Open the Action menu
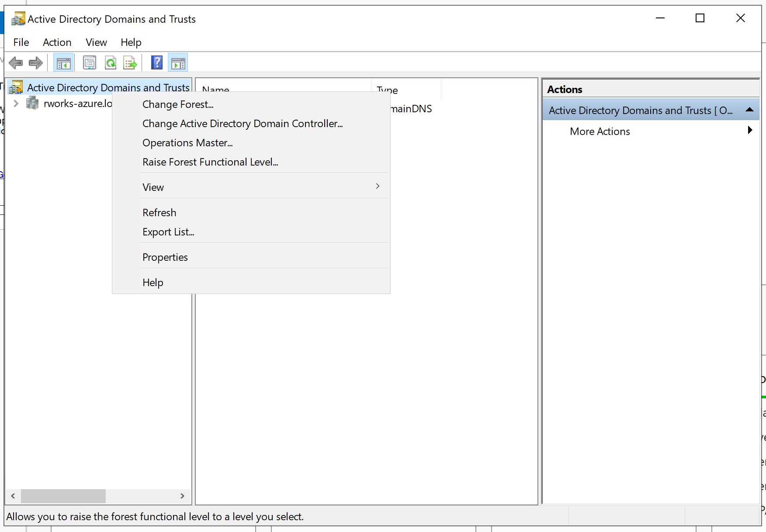Image resolution: width=766 pixels, height=532 pixels. [57, 42]
